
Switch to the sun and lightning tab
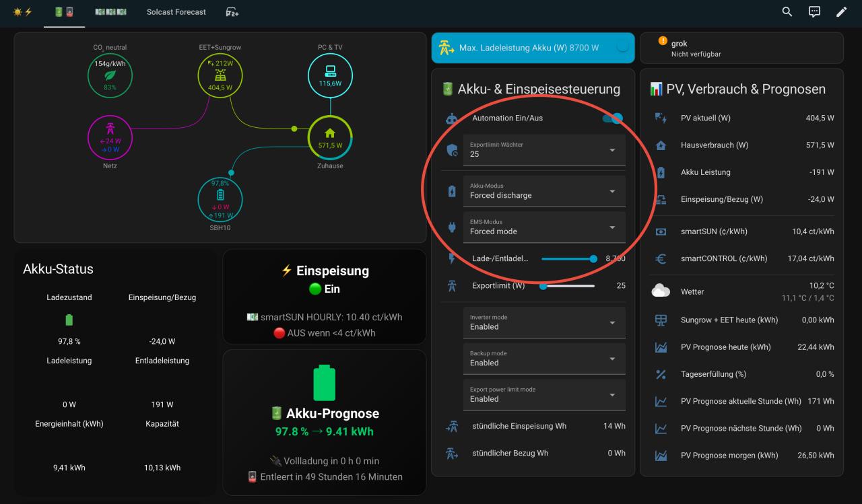coord(23,12)
